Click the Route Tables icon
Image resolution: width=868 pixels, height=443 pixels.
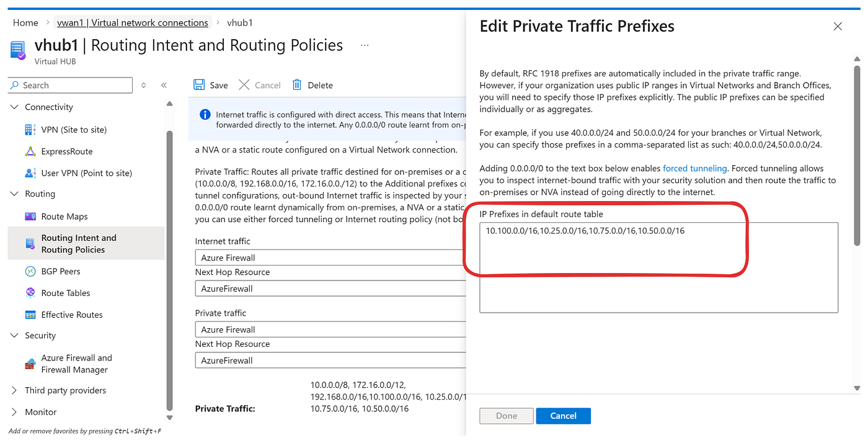click(x=30, y=293)
